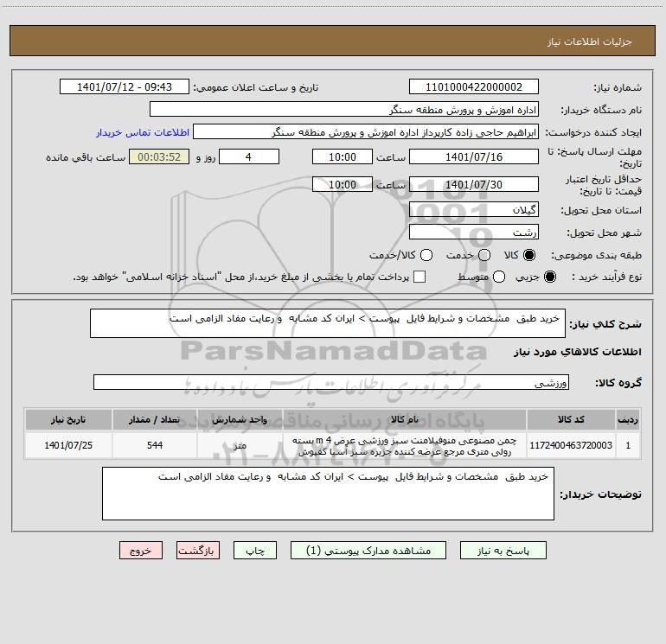This screenshot has width=666, height=644.
Task: Click the چاپ print button
Action: (x=255, y=551)
